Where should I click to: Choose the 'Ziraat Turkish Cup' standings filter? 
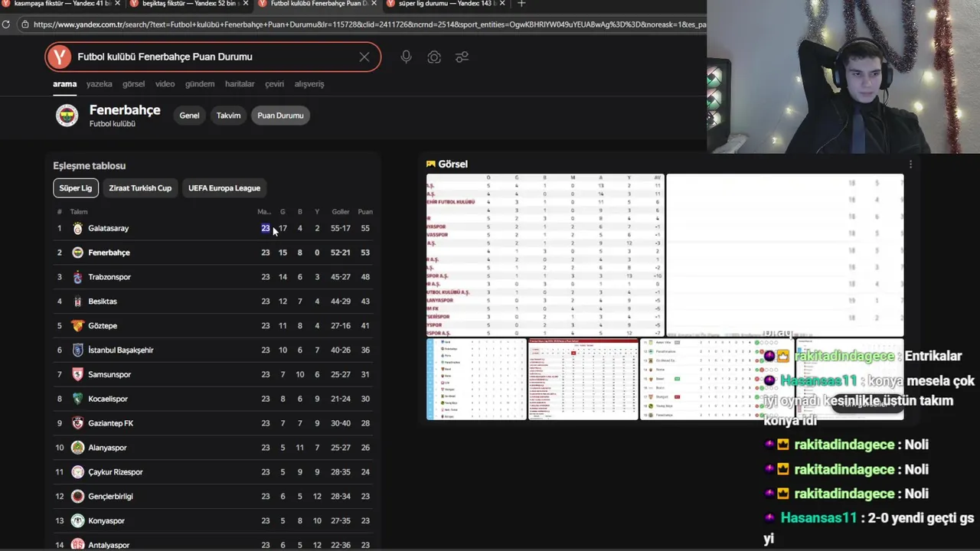140,188
